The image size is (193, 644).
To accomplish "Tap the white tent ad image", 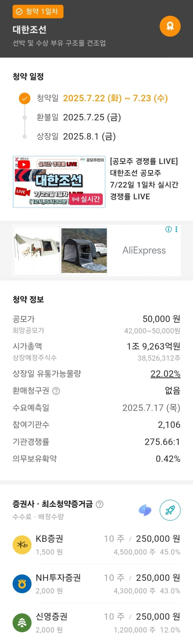I will tap(37, 250).
